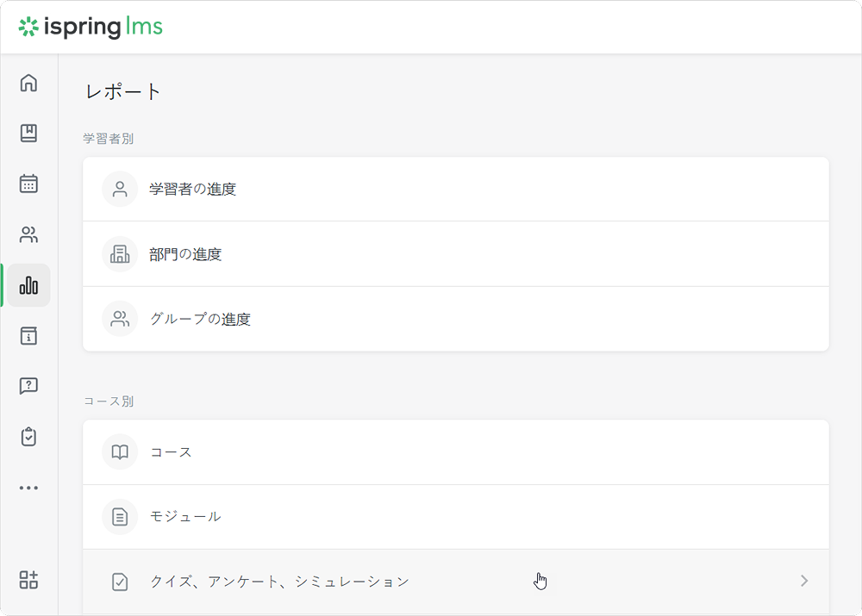The width and height of the screenshot is (862, 616).
Task: Open the question chat bubble icon
Action: (x=28, y=386)
